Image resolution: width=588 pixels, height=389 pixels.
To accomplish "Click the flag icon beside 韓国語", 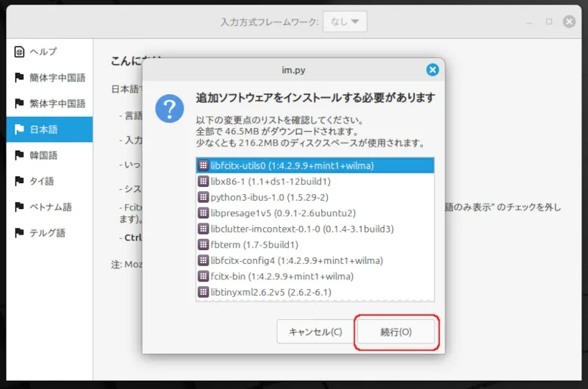I will coord(19,155).
